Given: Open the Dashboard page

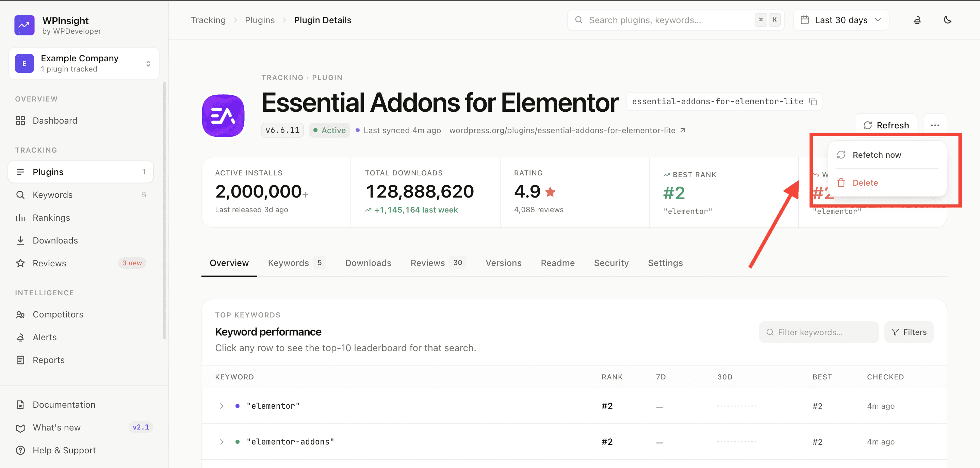Looking at the screenshot, I should coord(81,121).
